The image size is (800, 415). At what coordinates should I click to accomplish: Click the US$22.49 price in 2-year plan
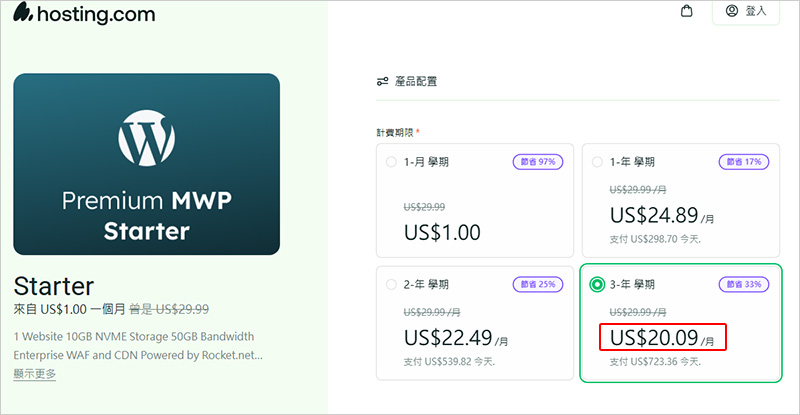pyautogui.click(x=449, y=338)
